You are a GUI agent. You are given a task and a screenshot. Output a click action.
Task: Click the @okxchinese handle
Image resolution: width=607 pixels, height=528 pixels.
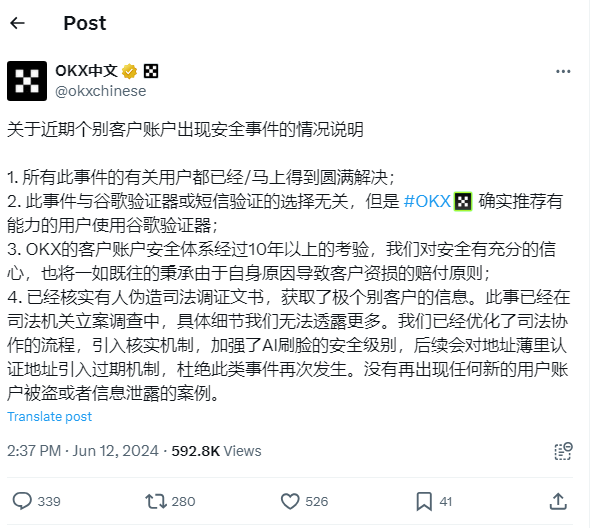[100, 91]
